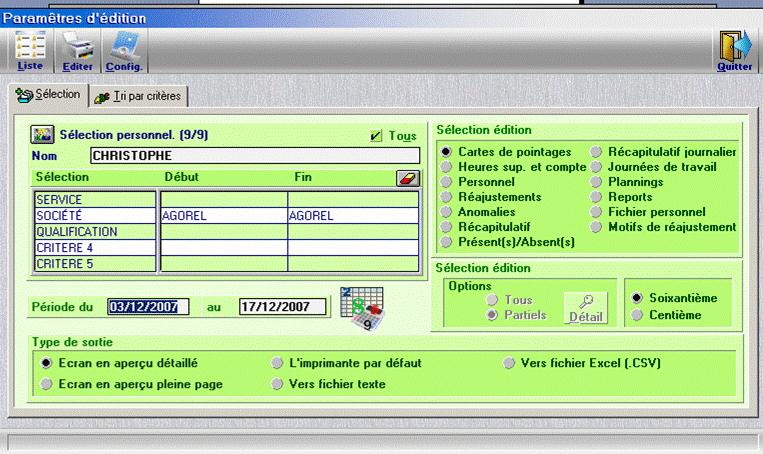Click the Sélection personnel. (9/9) label
The height and width of the screenshot is (454, 763).
[x=134, y=135]
